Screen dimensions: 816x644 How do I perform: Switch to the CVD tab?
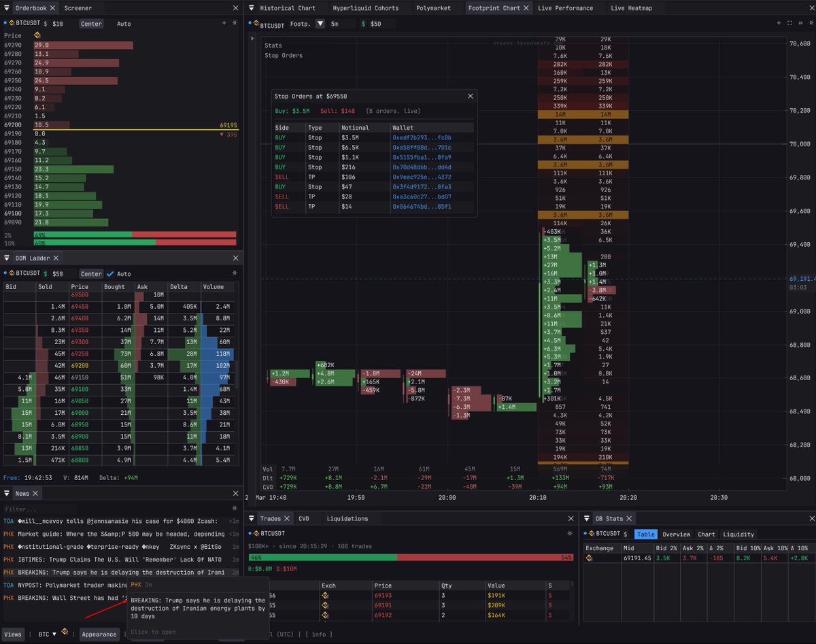click(x=303, y=518)
